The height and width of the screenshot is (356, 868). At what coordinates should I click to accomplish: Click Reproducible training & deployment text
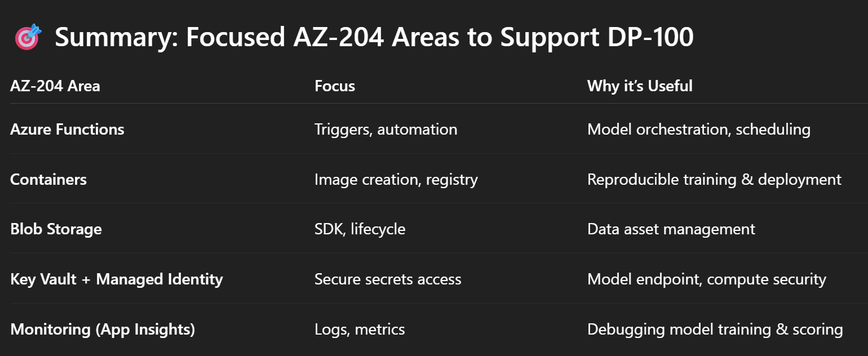point(714,179)
